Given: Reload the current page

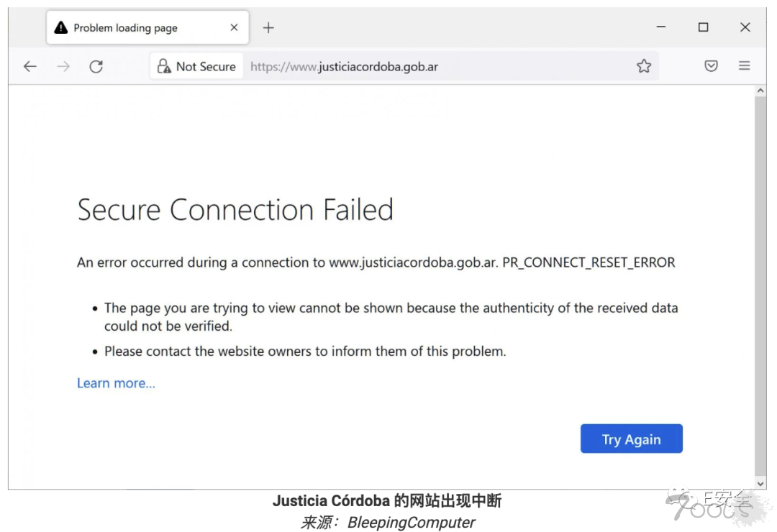Looking at the screenshot, I should click(96, 66).
